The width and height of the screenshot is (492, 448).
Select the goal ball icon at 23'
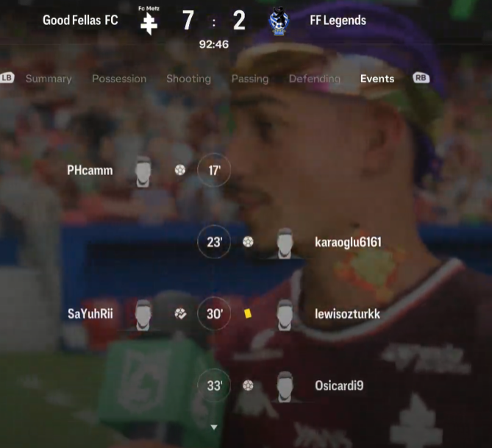point(248,242)
